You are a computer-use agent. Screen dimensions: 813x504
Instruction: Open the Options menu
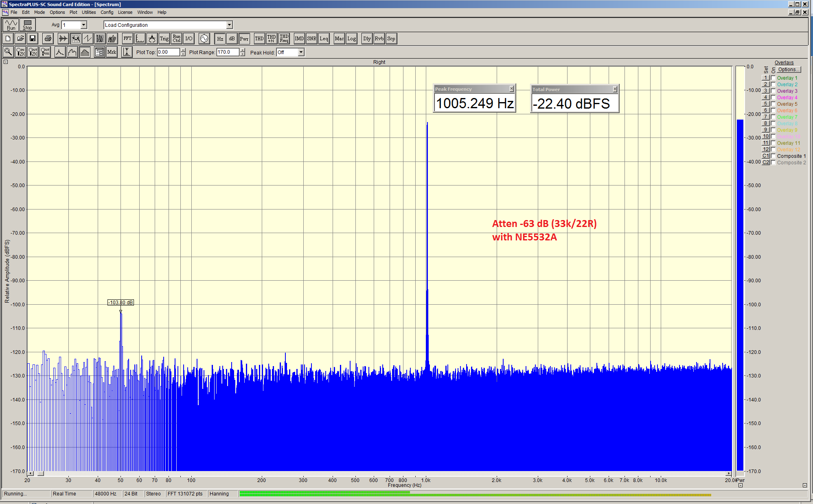click(57, 12)
